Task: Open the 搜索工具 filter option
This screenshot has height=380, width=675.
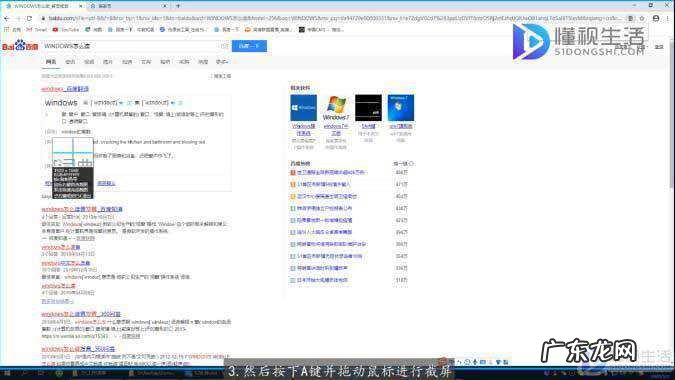Action: pyautogui.click(x=221, y=76)
